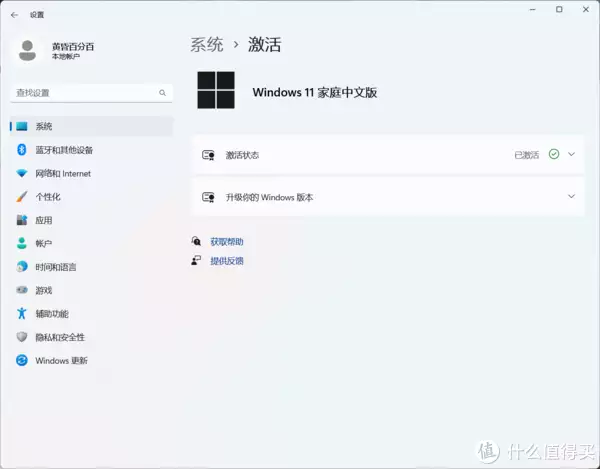Click the 获取帮助 help icon
Screen dimensions: 600x469
[x=196, y=241]
